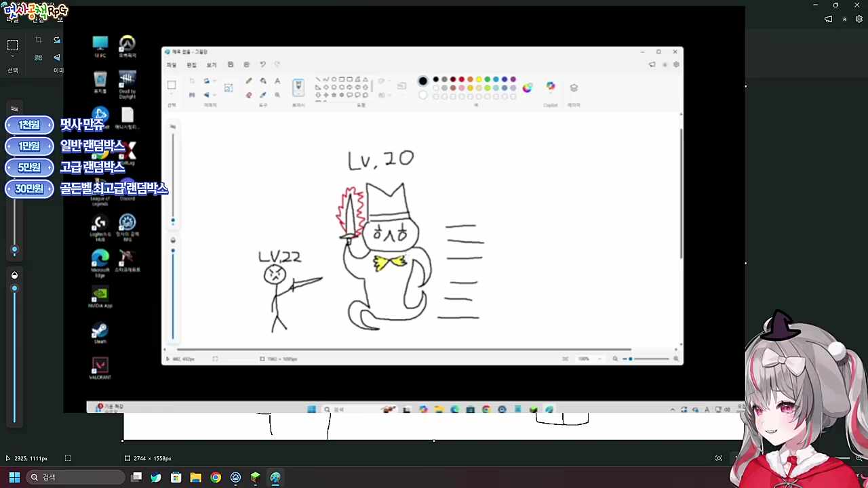The height and width of the screenshot is (488, 868).
Task: Expand the selection tool dropdown
Action: point(172,96)
